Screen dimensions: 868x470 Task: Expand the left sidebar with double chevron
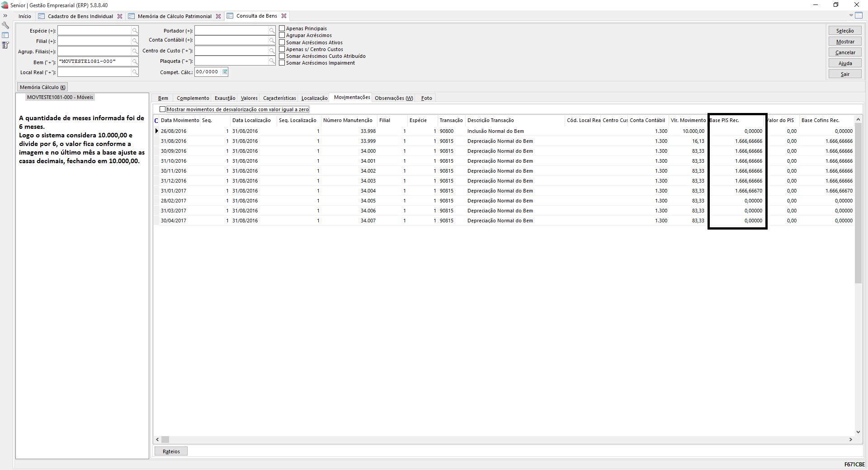tap(5, 16)
